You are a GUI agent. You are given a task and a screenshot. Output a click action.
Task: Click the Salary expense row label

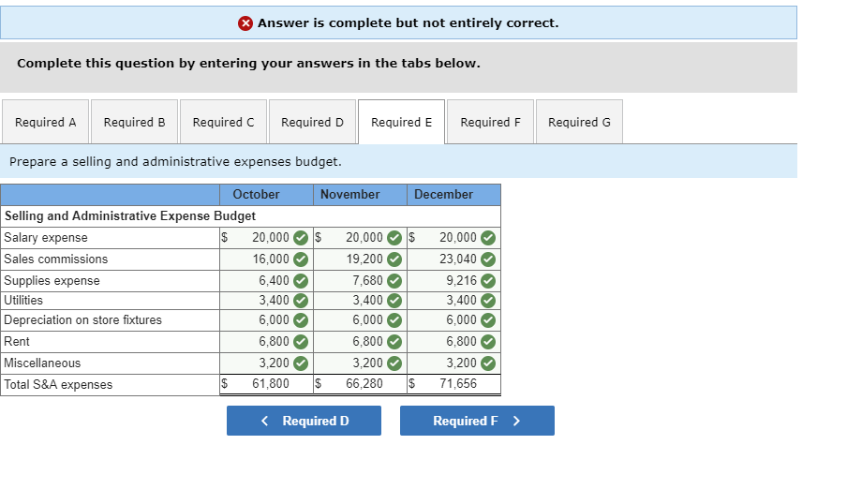point(45,238)
